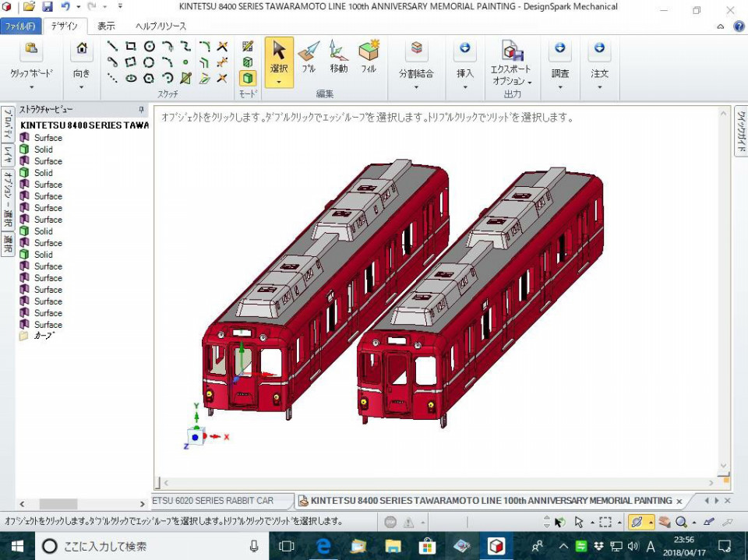Image resolution: width=748 pixels, height=560 pixels.
Task: Click the Pan hand icon in status bar
Action: (x=665, y=522)
